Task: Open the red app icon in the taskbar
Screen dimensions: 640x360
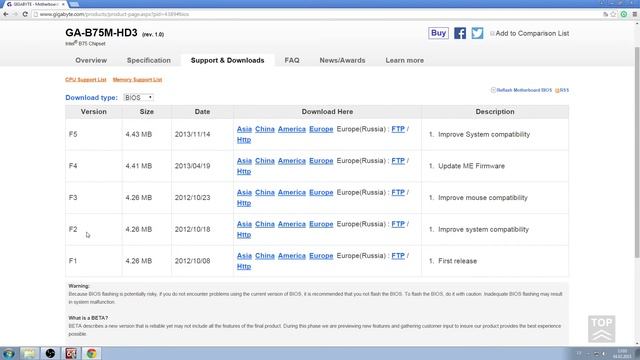Action: pyautogui.click(x=71, y=353)
